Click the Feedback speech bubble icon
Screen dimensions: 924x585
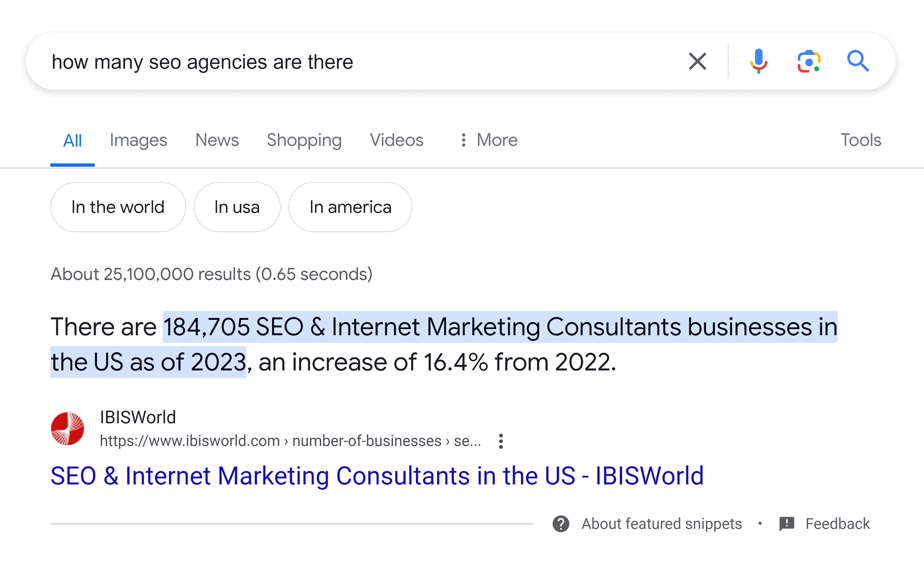pyautogui.click(x=787, y=523)
